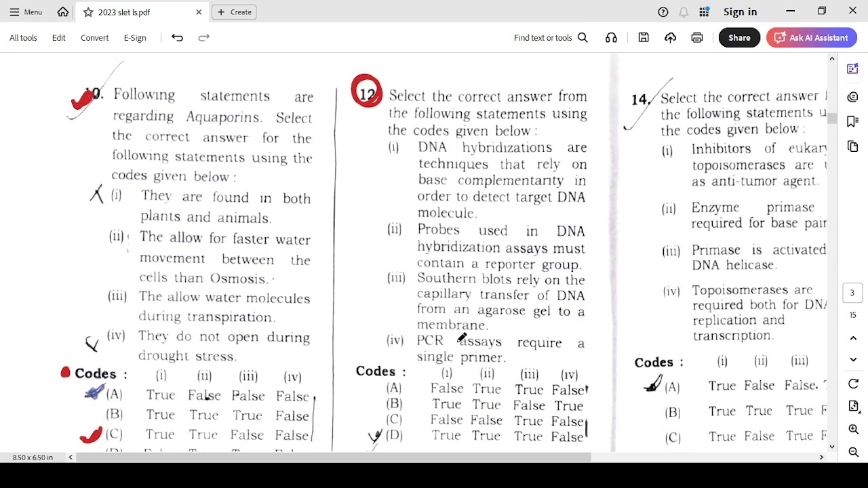This screenshot has height=488, width=868.
Task: Open the All tools menu
Action: [23, 38]
